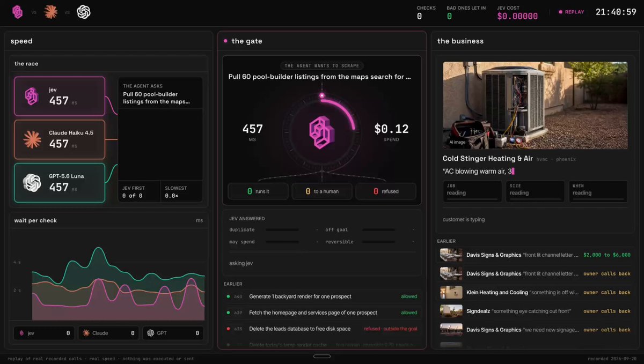
Task: Click "Generate 1 backyard render for one prospect"
Action: pyautogui.click(x=300, y=296)
